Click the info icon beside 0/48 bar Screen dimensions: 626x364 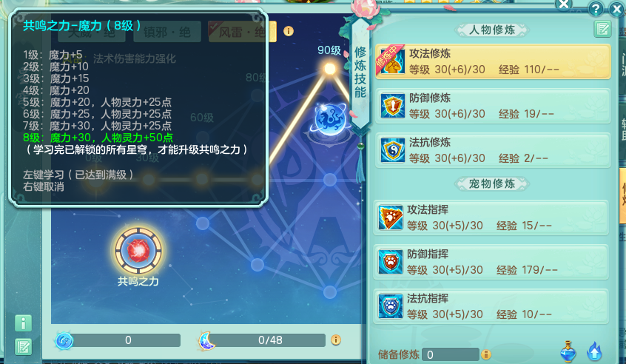[336, 340]
